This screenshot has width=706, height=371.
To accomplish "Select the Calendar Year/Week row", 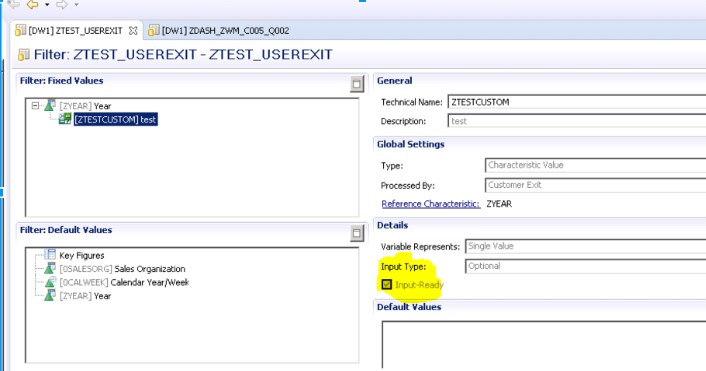I will point(124,283).
